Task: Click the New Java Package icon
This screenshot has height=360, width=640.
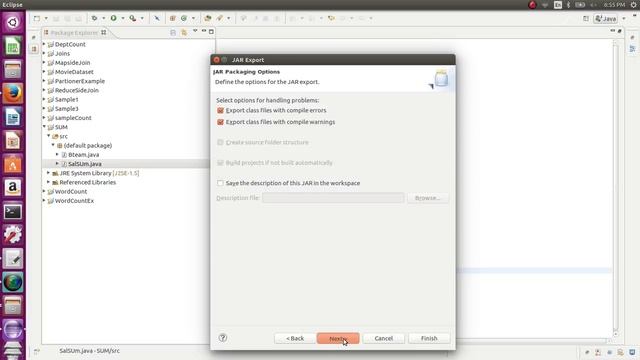Action: tap(173, 18)
